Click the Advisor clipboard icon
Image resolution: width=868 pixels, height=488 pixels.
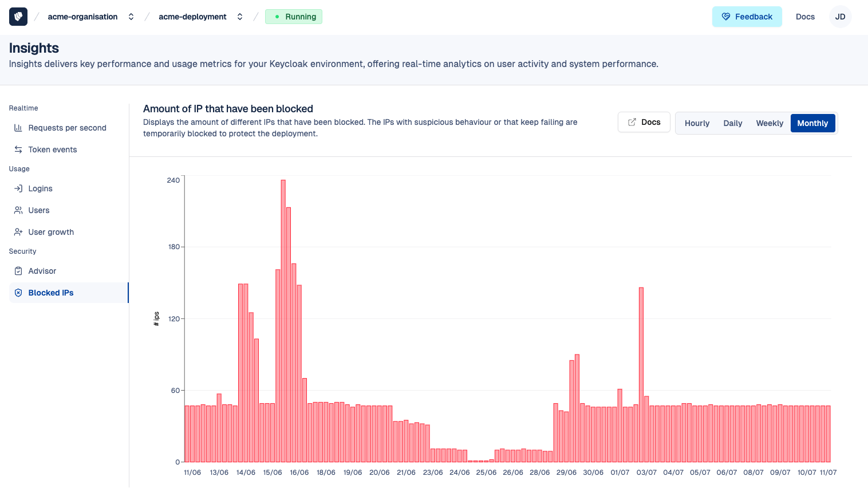pos(18,271)
